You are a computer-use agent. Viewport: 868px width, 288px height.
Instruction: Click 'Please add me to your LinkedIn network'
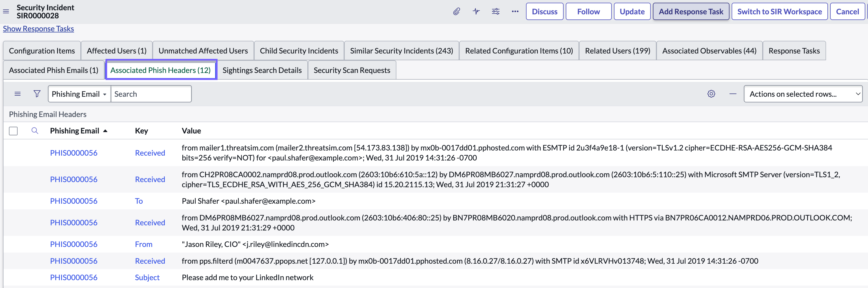coord(248,277)
